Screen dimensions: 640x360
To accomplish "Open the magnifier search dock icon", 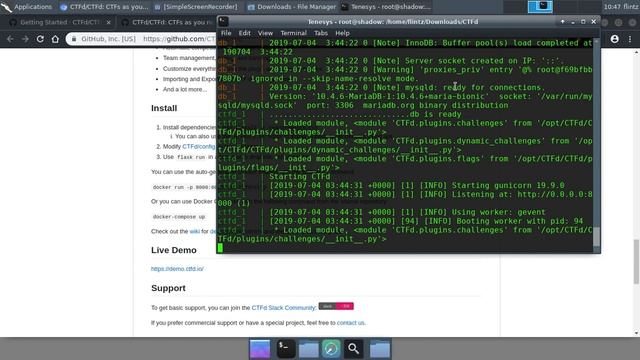I will tap(353, 349).
